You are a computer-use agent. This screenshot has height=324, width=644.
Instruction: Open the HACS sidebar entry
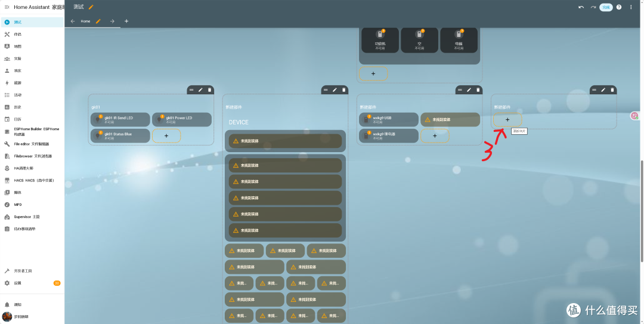click(32, 180)
